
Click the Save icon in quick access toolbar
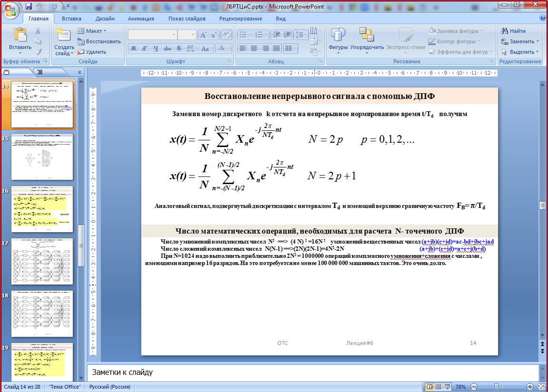tap(29, 7)
